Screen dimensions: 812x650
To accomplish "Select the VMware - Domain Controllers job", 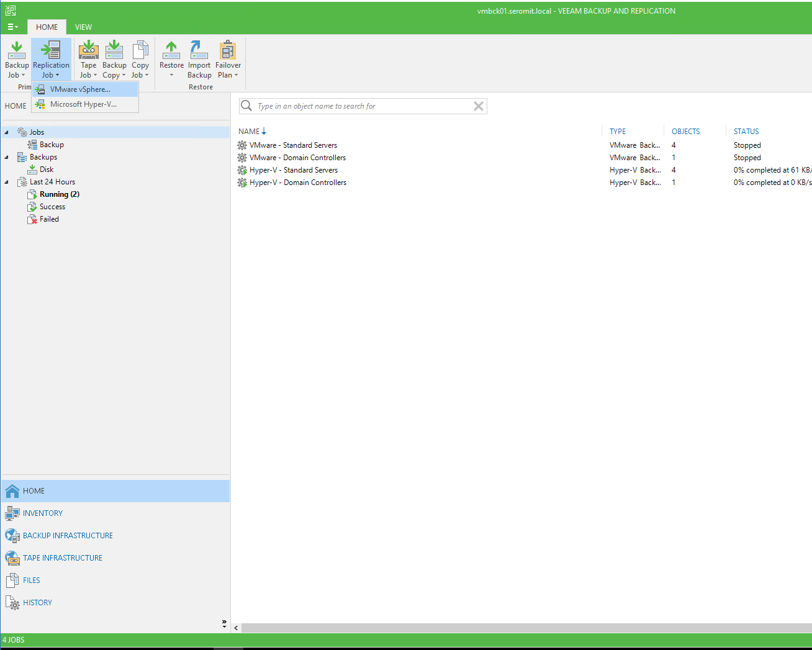I will 297,158.
